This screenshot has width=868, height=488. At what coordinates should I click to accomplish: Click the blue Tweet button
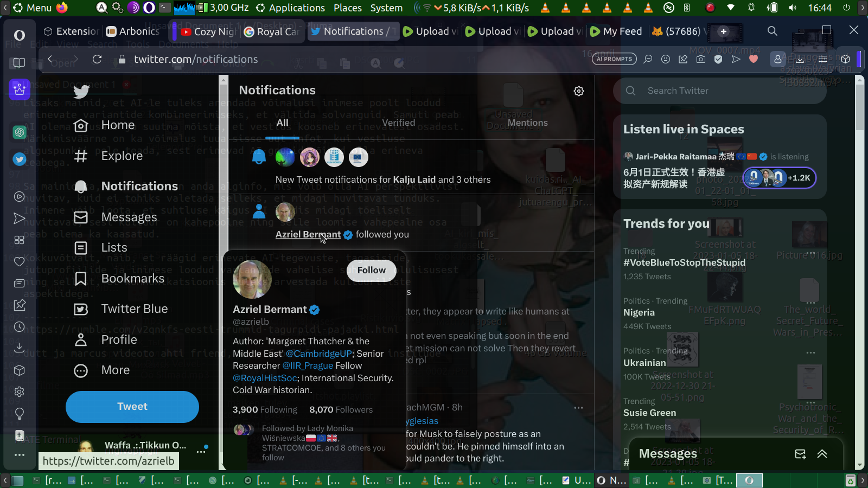pos(132,407)
